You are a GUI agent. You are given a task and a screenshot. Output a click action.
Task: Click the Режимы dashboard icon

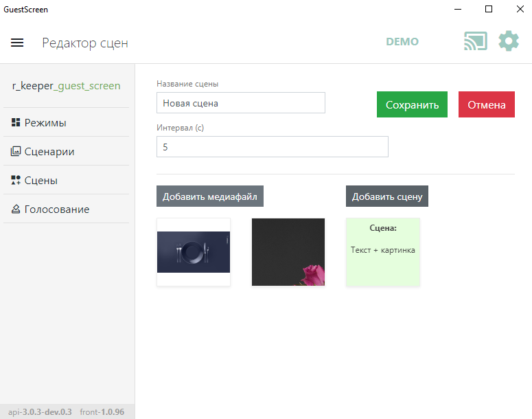click(x=16, y=123)
